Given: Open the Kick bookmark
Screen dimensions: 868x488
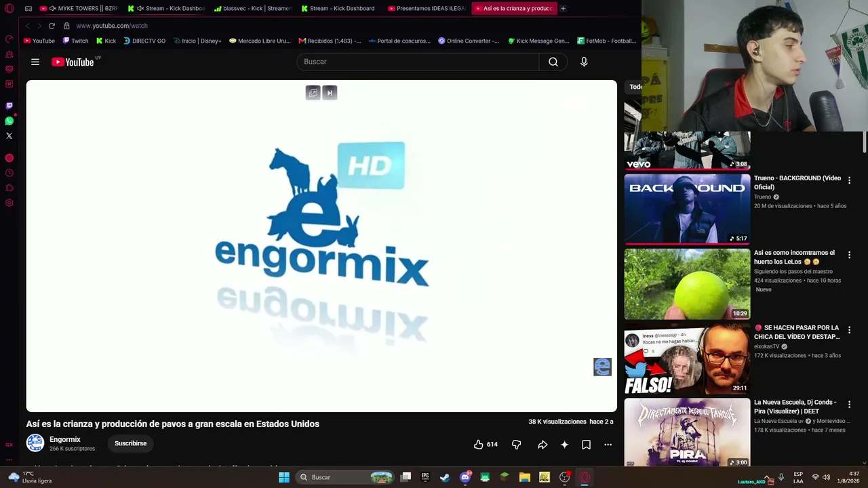Looking at the screenshot, I should tap(106, 41).
